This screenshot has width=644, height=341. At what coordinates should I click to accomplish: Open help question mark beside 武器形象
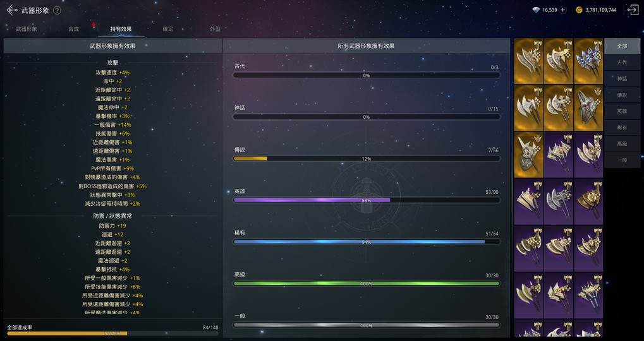click(x=57, y=11)
